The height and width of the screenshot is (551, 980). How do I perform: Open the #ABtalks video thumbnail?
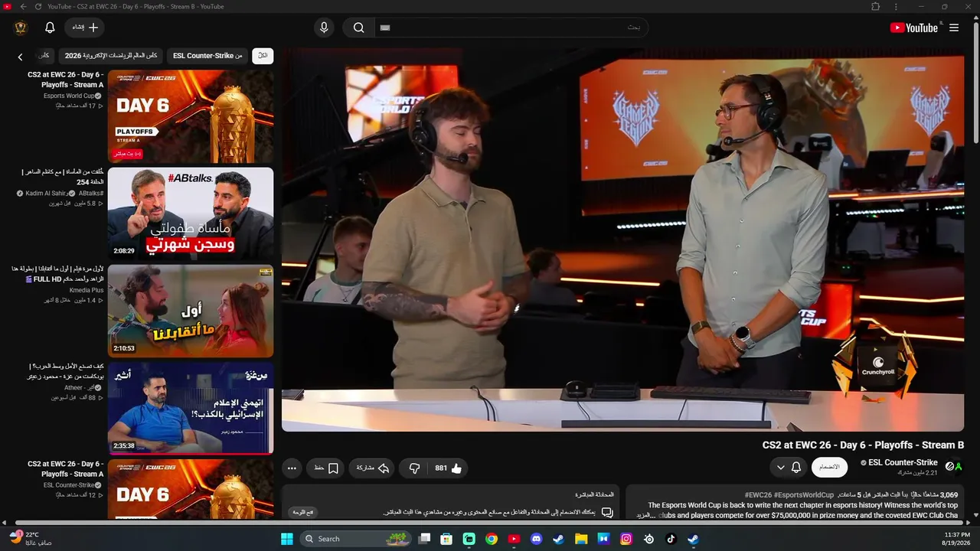pyautogui.click(x=191, y=214)
